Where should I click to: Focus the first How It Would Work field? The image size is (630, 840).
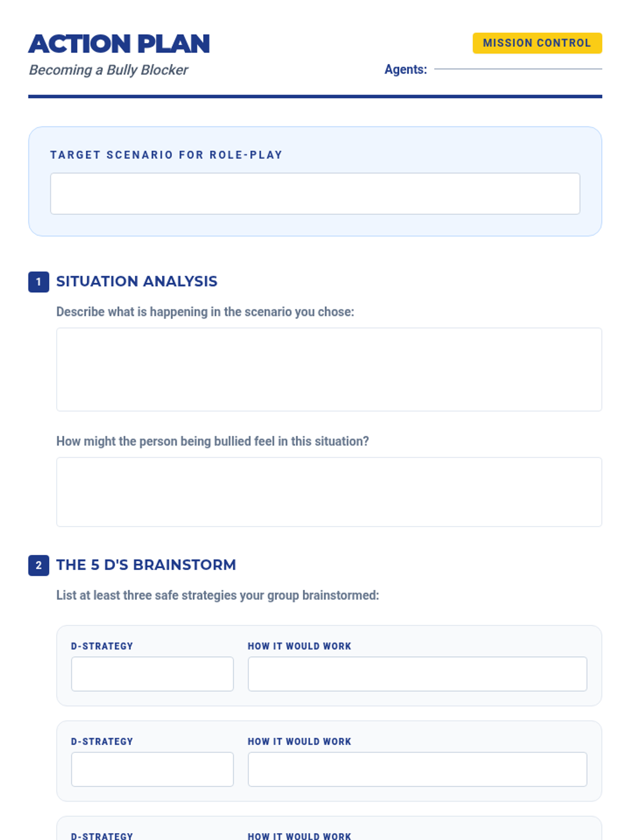tap(417, 674)
